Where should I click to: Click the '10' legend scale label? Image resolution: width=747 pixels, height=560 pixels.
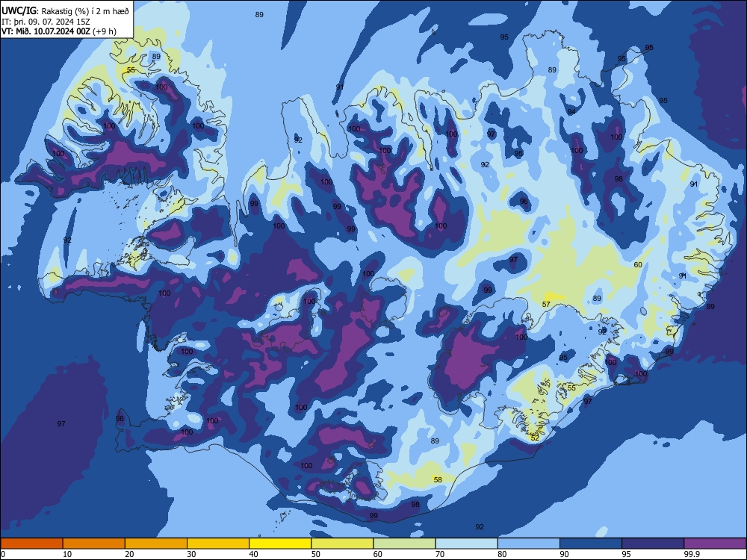[x=67, y=554]
